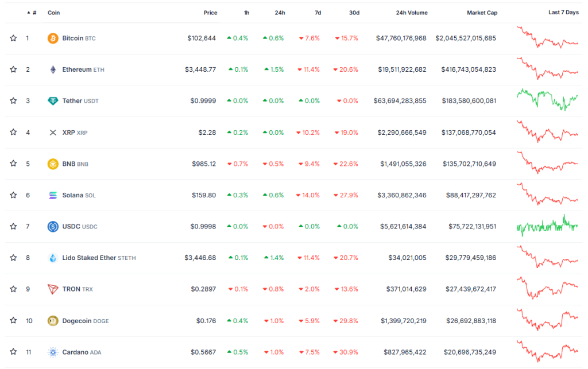Sort the table by Market Cap
Viewport: 588px width, 369px height.
[x=482, y=12]
